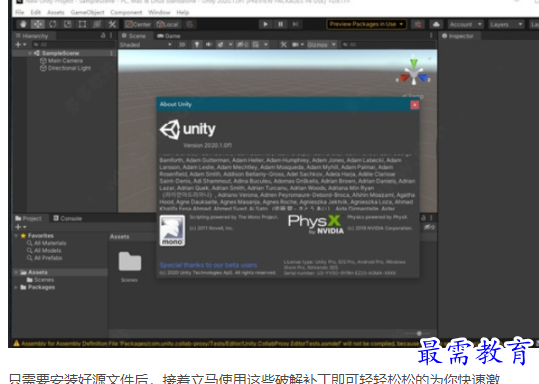Screen dimensions: 539x384
Task: Pause the game playback
Action: click(x=280, y=24)
